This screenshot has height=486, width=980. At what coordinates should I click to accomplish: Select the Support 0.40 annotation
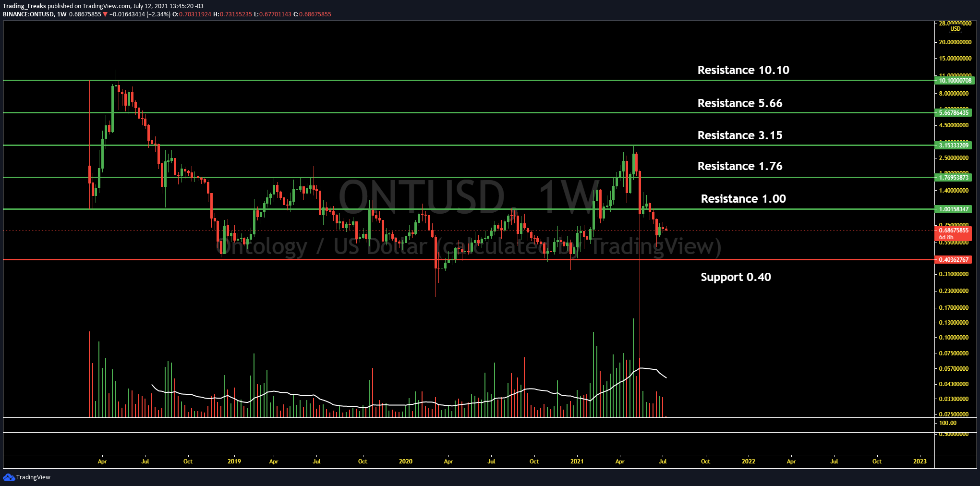(736, 277)
